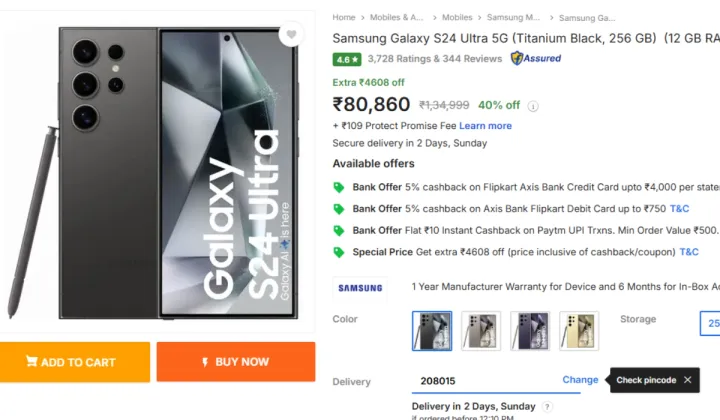This screenshot has height=420, width=720.
Task: Go to Home in the breadcrumb
Action: pos(344,17)
